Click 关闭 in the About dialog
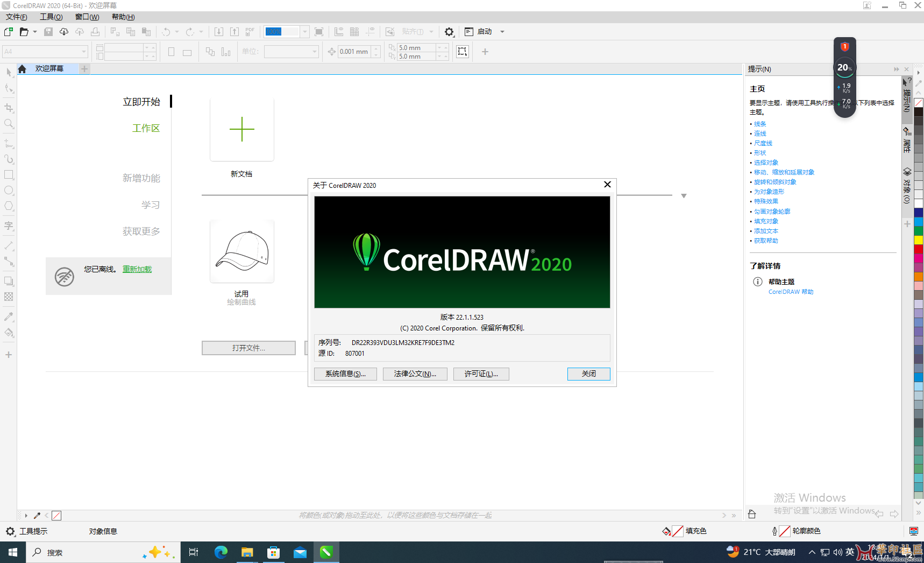This screenshot has width=924, height=563. (x=589, y=374)
